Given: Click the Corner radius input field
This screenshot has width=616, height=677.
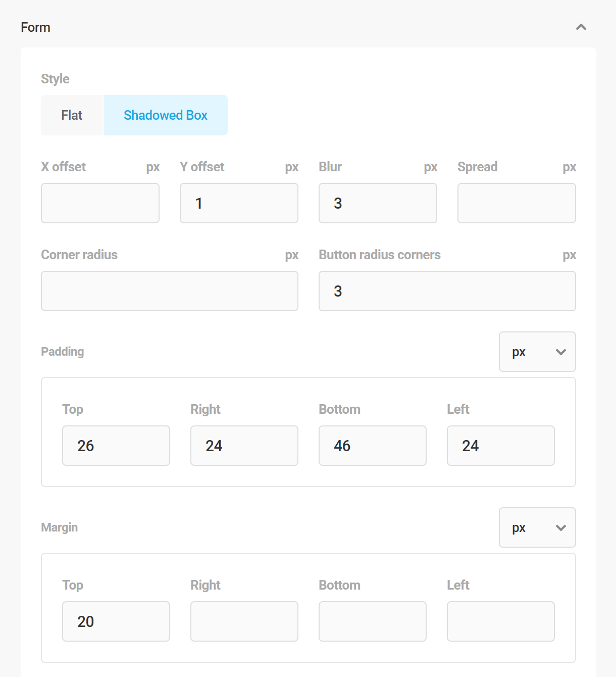Looking at the screenshot, I should click(169, 291).
